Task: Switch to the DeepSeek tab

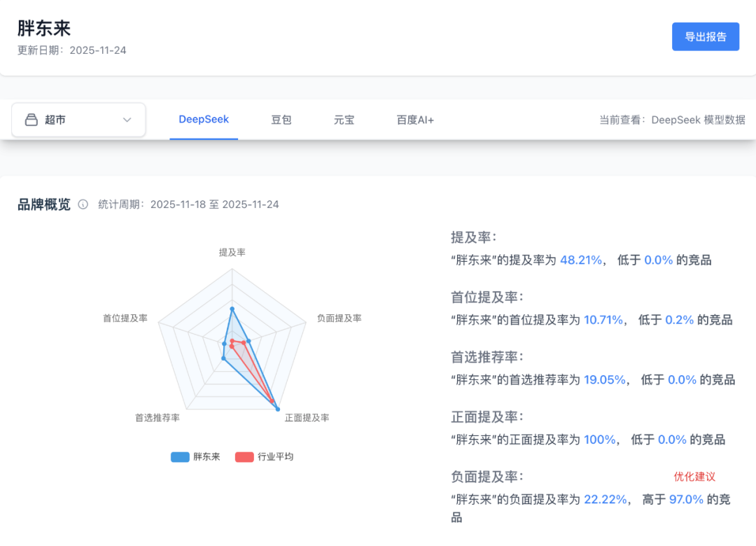Action: tap(204, 120)
